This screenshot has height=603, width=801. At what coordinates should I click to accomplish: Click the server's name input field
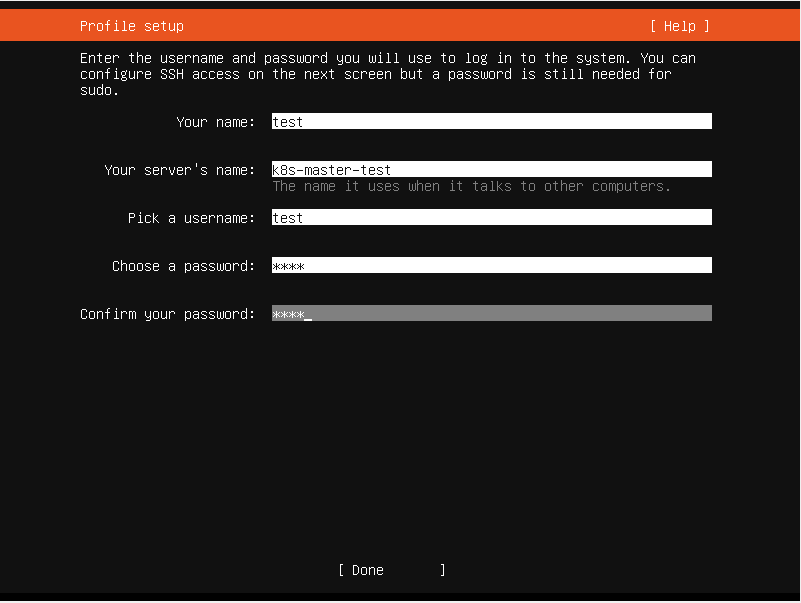491,170
